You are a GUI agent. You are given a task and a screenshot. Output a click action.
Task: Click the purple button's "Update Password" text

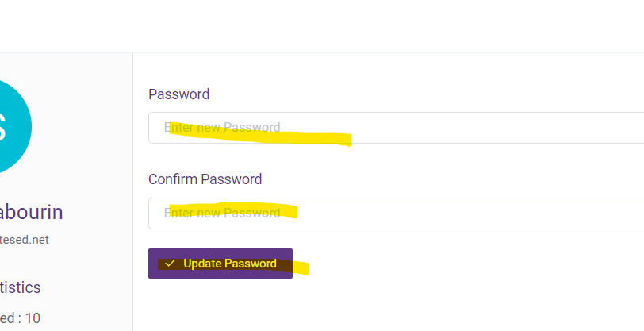(230, 264)
